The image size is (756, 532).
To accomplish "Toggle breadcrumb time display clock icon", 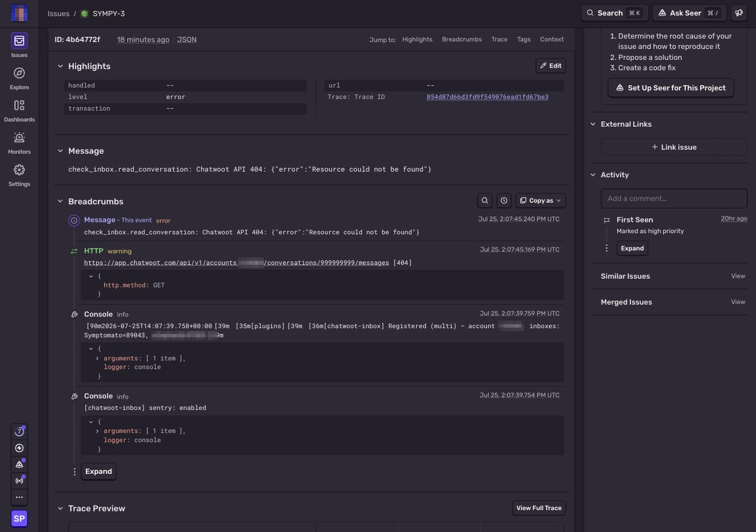I will pyautogui.click(x=504, y=200).
